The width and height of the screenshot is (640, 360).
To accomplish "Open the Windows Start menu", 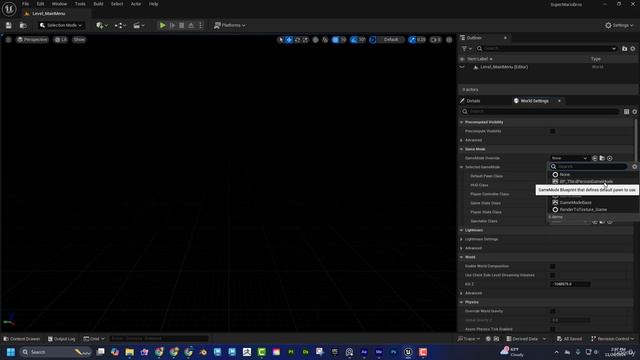I will (11, 352).
